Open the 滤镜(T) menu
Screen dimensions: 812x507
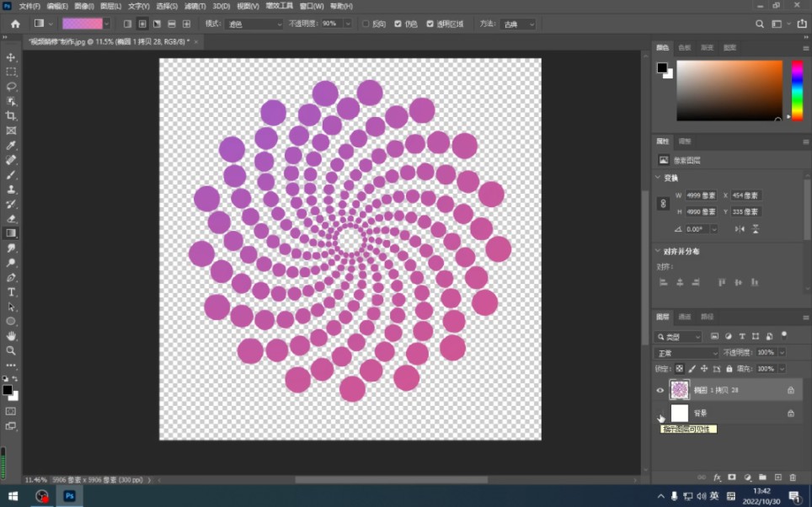coord(196,6)
